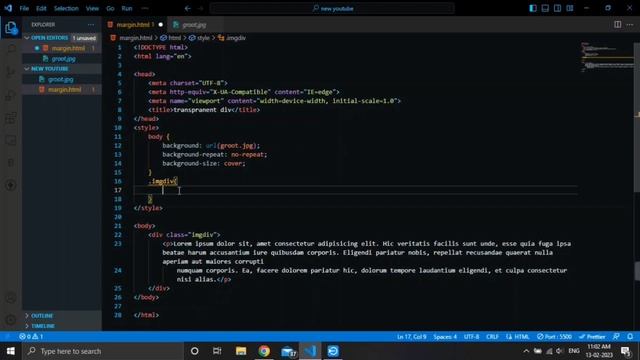640x360 pixels.
Task: Open notifications bell in status bar
Action: pos(630,337)
